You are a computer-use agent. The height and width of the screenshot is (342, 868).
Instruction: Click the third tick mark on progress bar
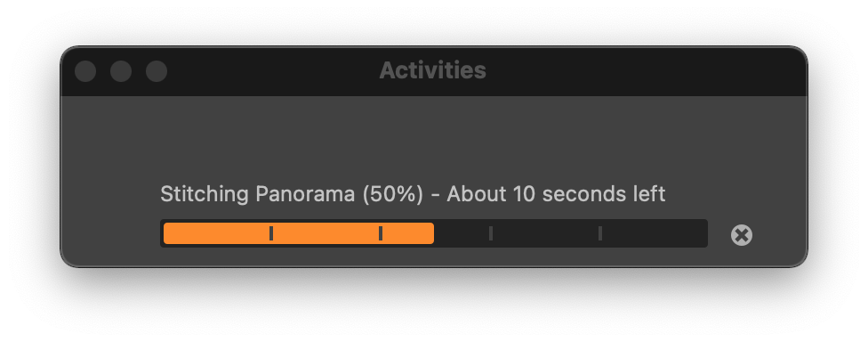(490, 233)
